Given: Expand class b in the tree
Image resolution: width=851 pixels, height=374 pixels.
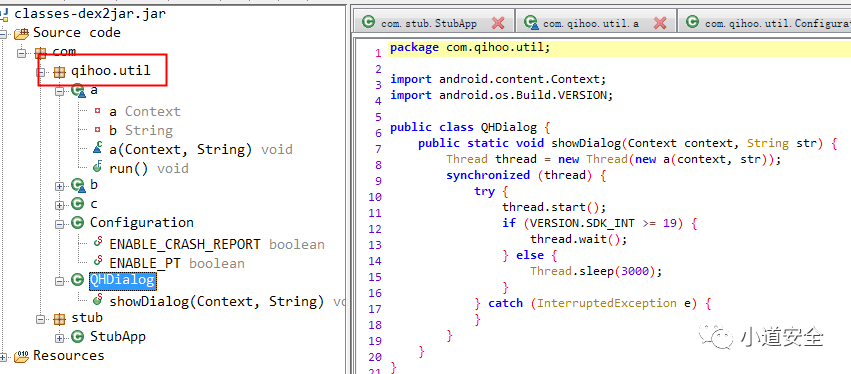Looking at the screenshot, I should [59, 186].
